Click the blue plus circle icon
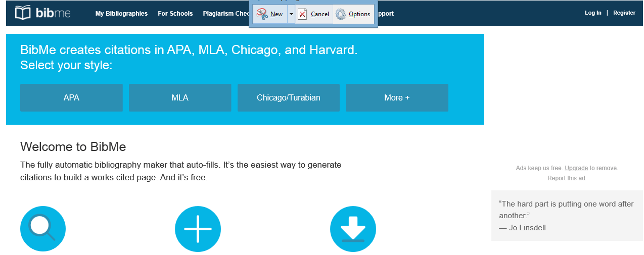The image size is (644, 255). [198, 229]
